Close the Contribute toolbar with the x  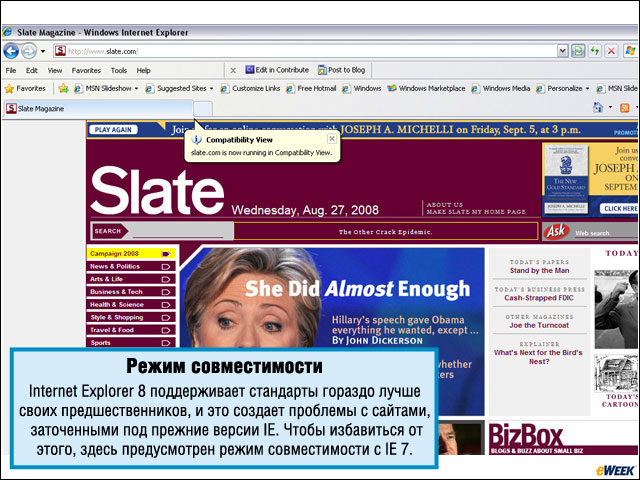pyautogui.click(x=233, y=70)
